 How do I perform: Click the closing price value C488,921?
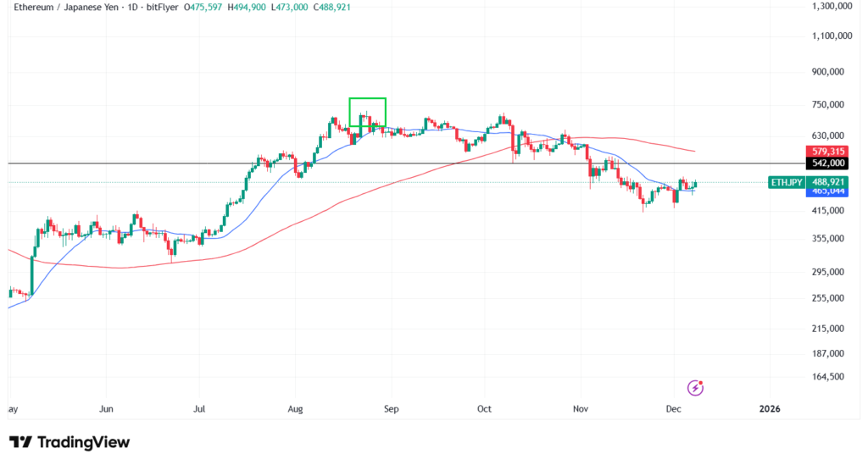point(330,7)
